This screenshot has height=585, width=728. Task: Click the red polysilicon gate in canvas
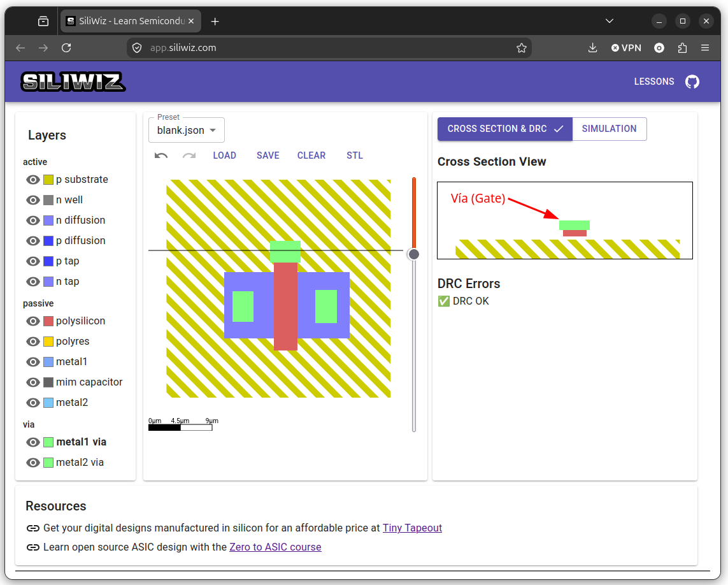[x=285, y=307]
